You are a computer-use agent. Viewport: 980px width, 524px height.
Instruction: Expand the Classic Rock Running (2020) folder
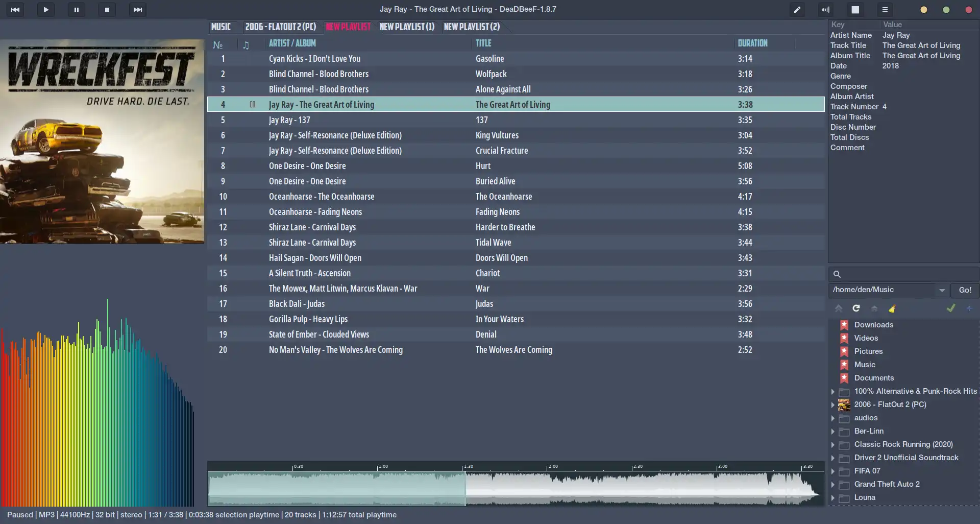(x=832, y=444)
